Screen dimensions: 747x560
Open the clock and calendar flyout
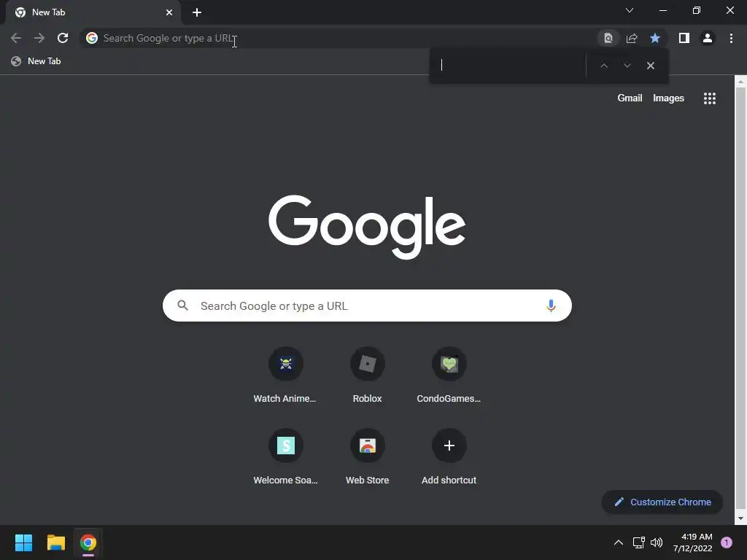[x=693, y=542]
